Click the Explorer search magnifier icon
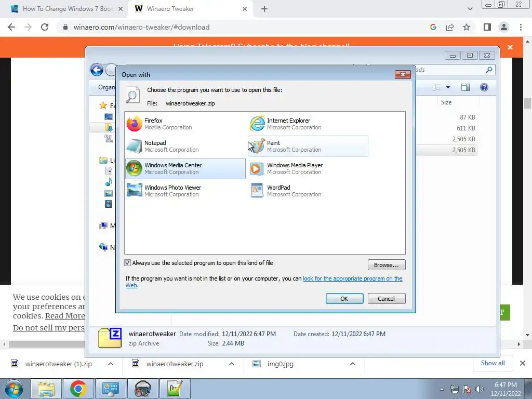This screenshot has width=532, height=399. point(489,70)
